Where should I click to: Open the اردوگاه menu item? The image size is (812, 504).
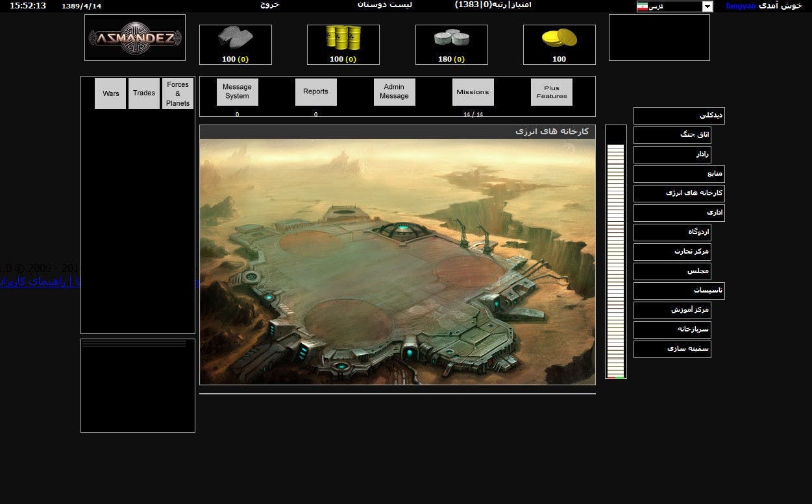point(672,232)
